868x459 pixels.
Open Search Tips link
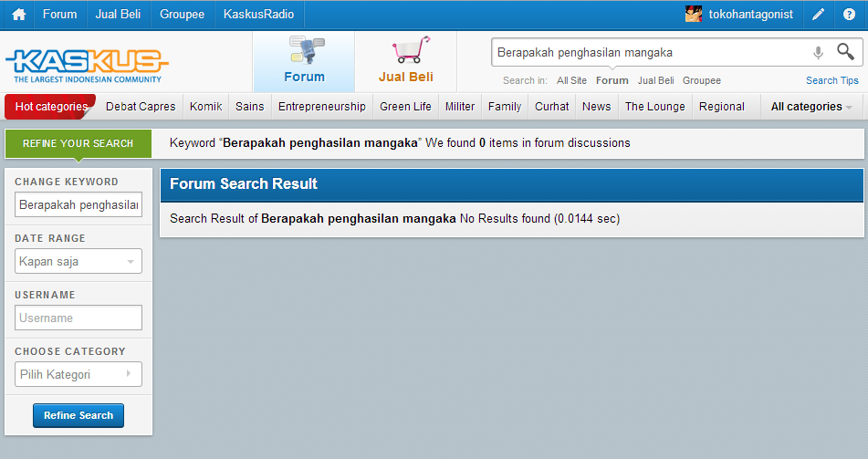point(832,80)
